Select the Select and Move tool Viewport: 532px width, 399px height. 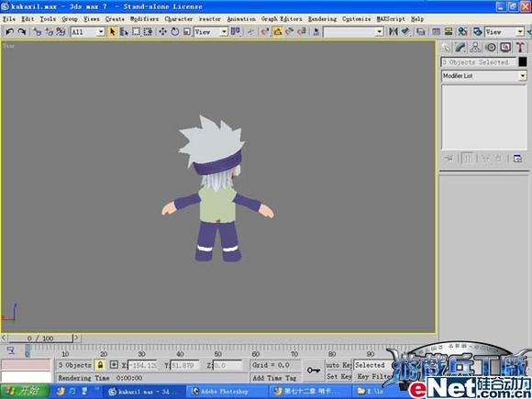[162, 31]
